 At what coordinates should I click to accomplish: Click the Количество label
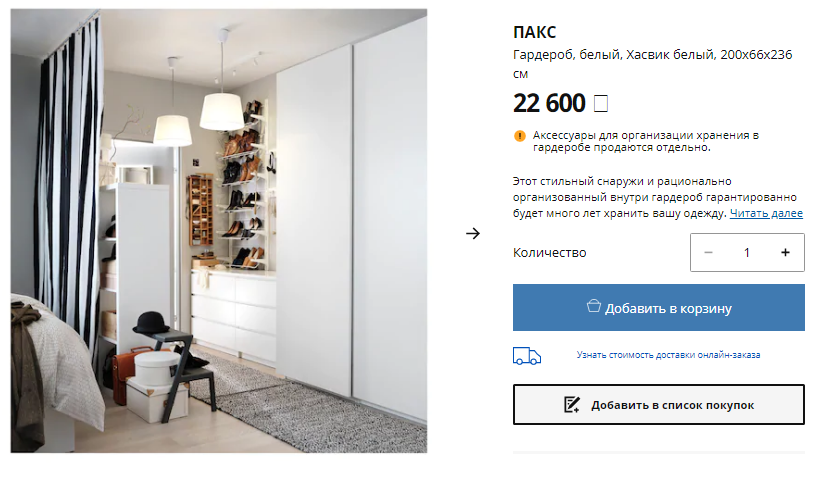click(x=550, y=253)
